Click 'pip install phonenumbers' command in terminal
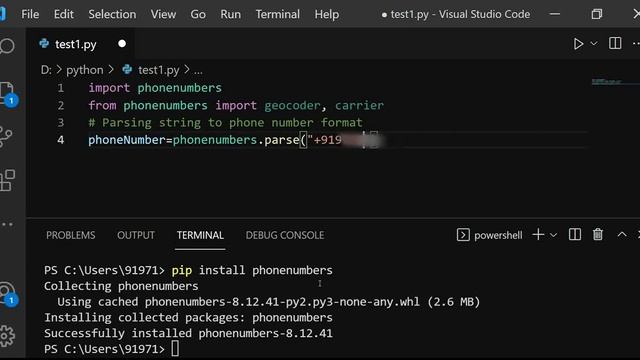This screenshot has height=360, width=640. pyautogui.click(x=252, y=270)
